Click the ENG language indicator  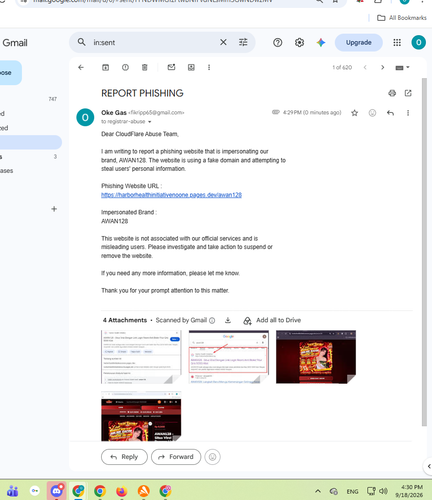pos(352,491)
